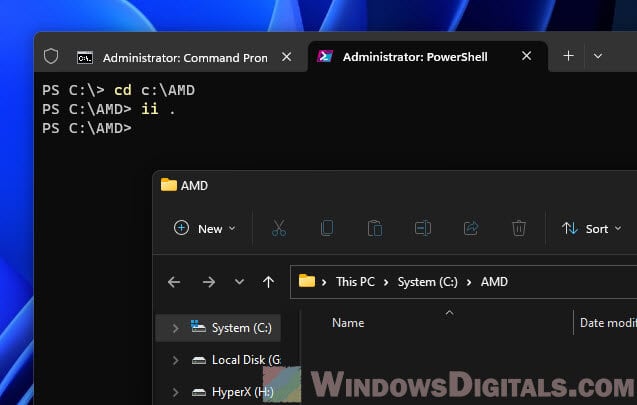
Task: Expand the System (C:) tree node
Action: pos(176,327)
